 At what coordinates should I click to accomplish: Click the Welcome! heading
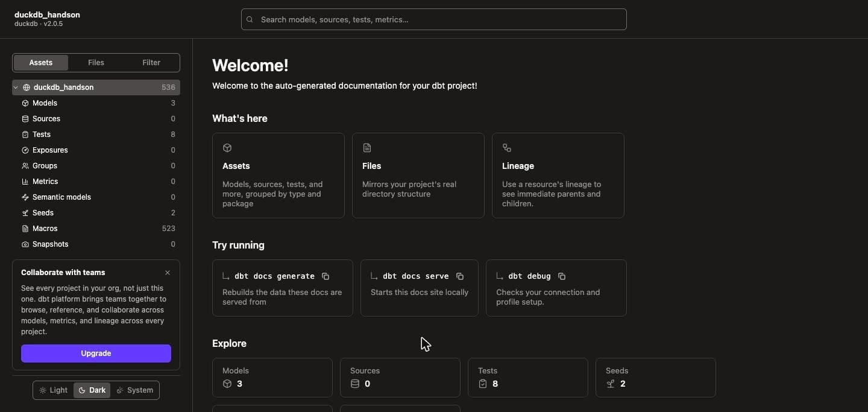point(250,65)
